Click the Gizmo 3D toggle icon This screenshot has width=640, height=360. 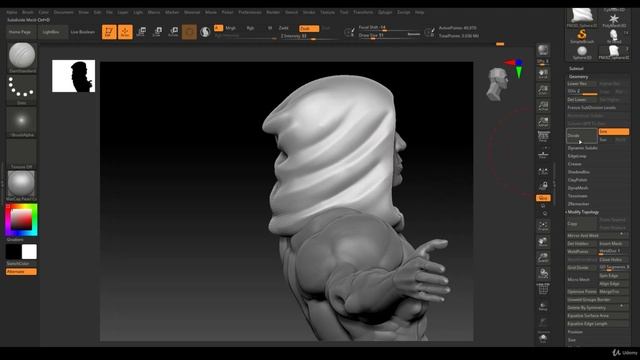point(189,32)
